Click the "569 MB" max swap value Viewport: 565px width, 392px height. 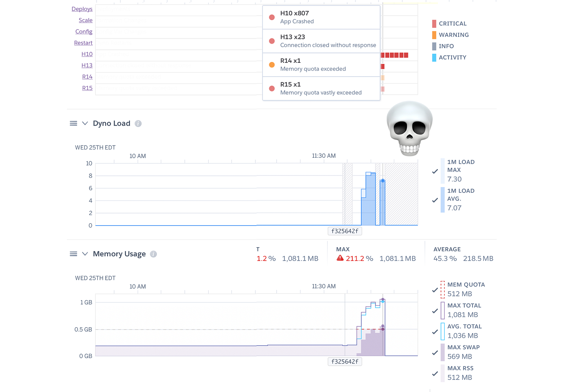[460, 357]
